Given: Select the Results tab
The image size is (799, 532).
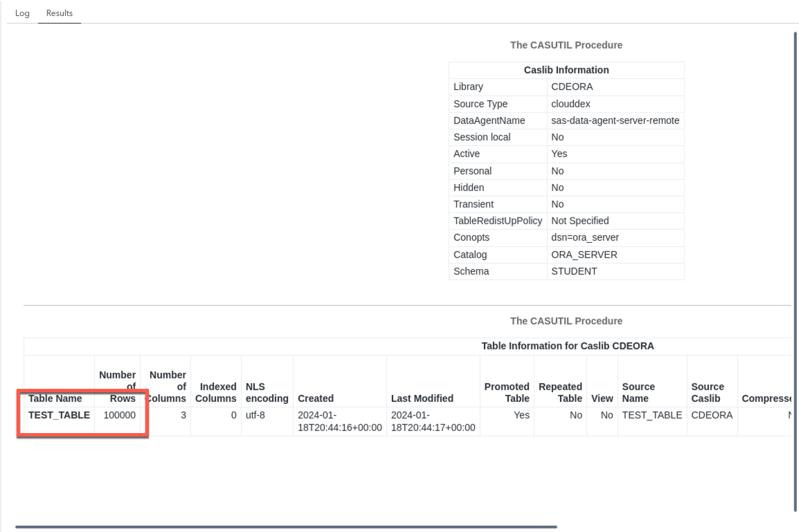Looking at the screenshot, I should (x=60, y=13).
